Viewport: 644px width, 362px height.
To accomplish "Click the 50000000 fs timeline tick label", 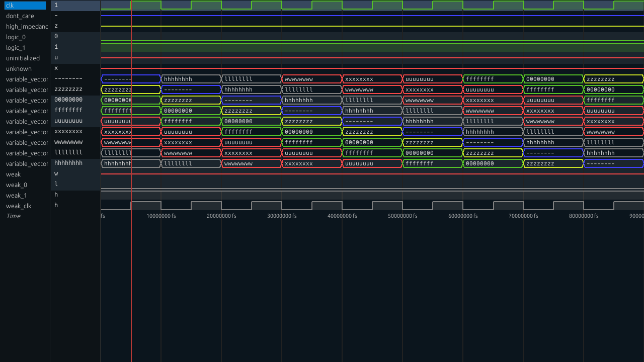I will [x=403, y=216].
